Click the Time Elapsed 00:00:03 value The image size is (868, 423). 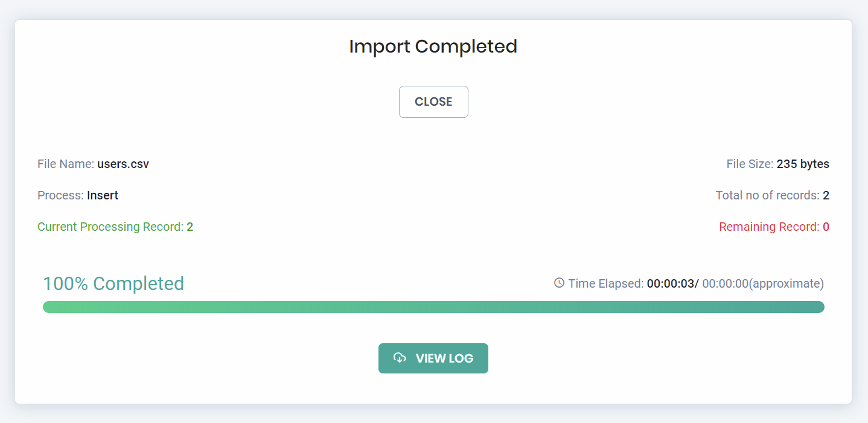670,283
